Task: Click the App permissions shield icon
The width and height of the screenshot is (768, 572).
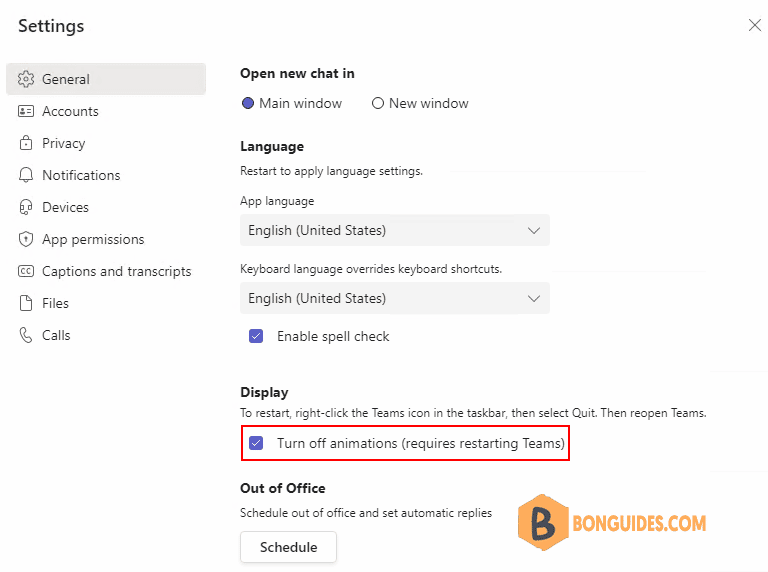Action: tap(26, 239)
